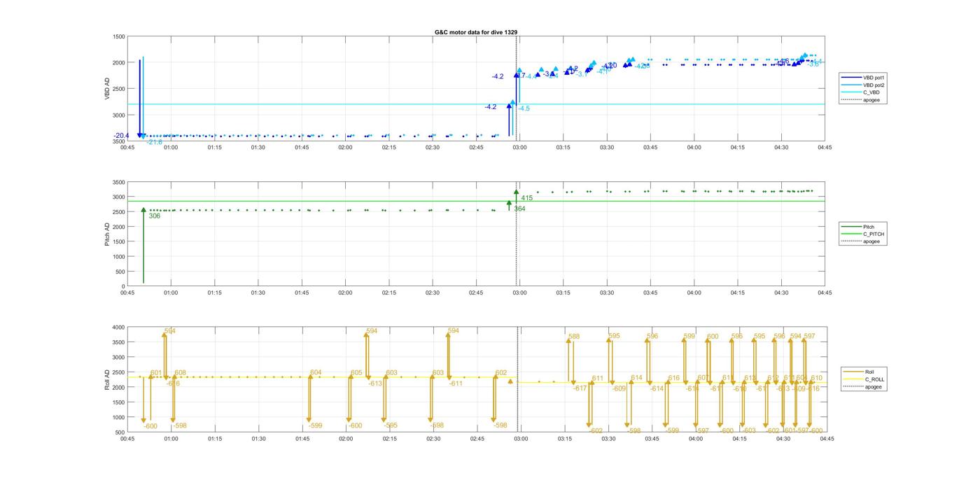Click the '-611' roll data label
The width and height of the screenshot is (980, 485).
pyautogui.click(x=456, y=384)
